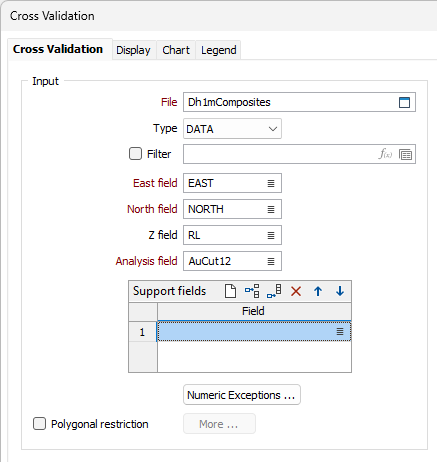437x462 pixels.
Task: Open the Legend tab
Action: pyautogui.click(x=219, y=50)
